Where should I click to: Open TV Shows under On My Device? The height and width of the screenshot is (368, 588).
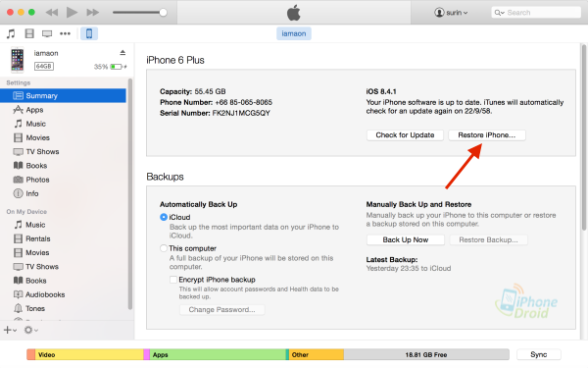(63, 267)
